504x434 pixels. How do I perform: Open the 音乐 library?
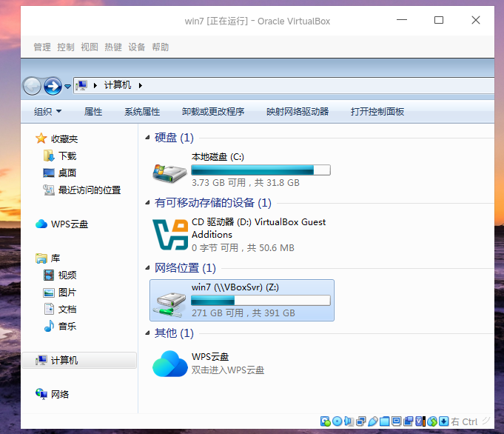[x=67, y=327]
